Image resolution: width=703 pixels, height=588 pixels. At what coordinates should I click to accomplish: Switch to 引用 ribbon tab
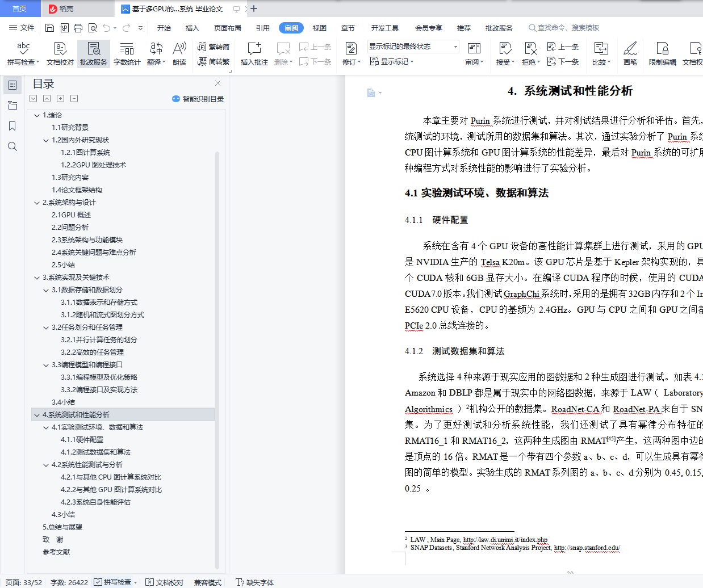pos(263,28)
